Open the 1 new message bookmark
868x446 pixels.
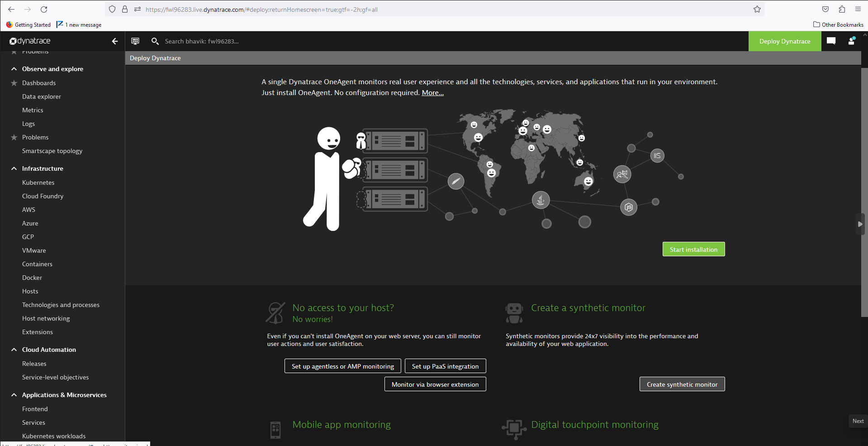click(79, 25)
